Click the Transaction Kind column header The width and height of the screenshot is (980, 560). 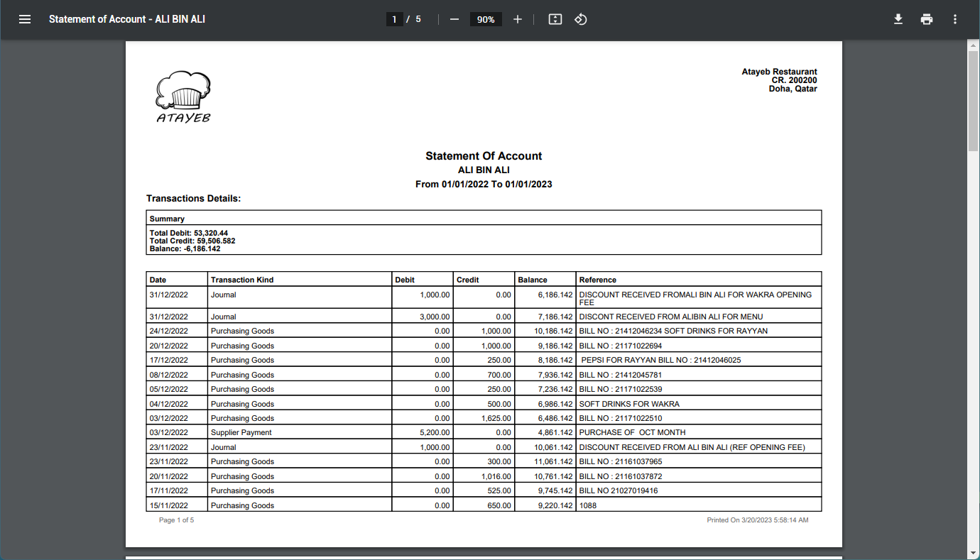point(242,280)
